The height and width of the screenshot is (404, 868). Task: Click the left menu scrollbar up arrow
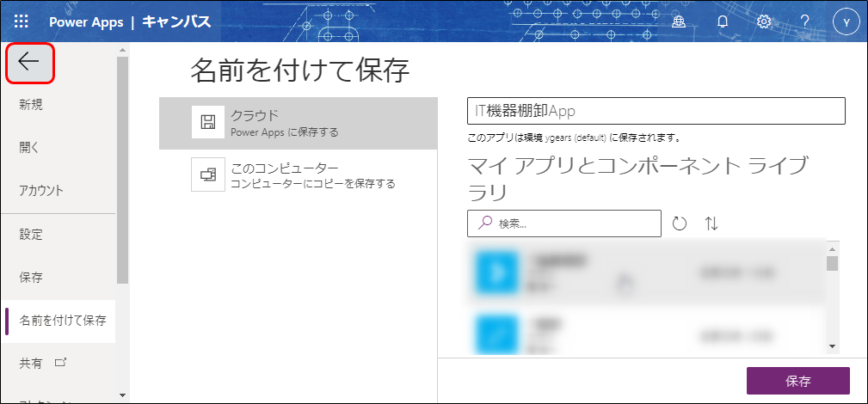click(122, 50)
